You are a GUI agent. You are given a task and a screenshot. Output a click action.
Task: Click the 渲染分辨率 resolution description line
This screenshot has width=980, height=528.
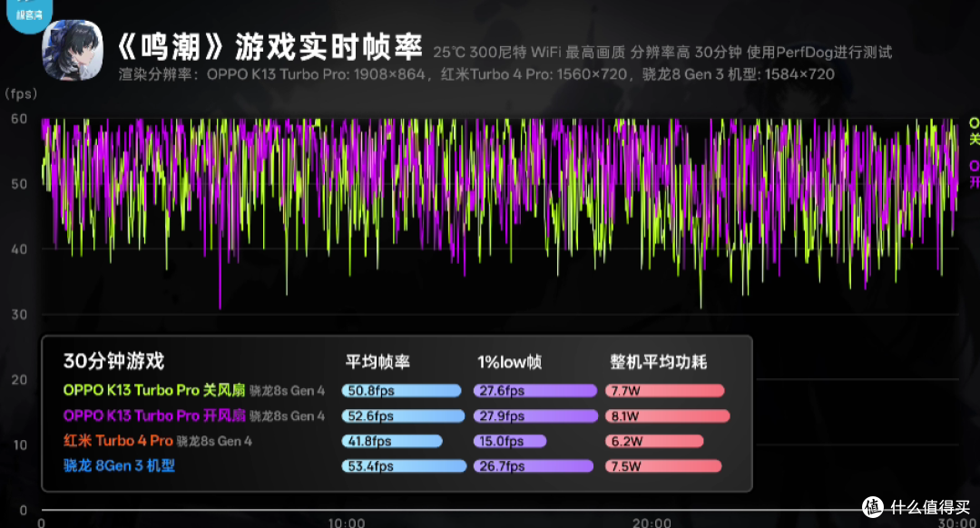[476, 74]
